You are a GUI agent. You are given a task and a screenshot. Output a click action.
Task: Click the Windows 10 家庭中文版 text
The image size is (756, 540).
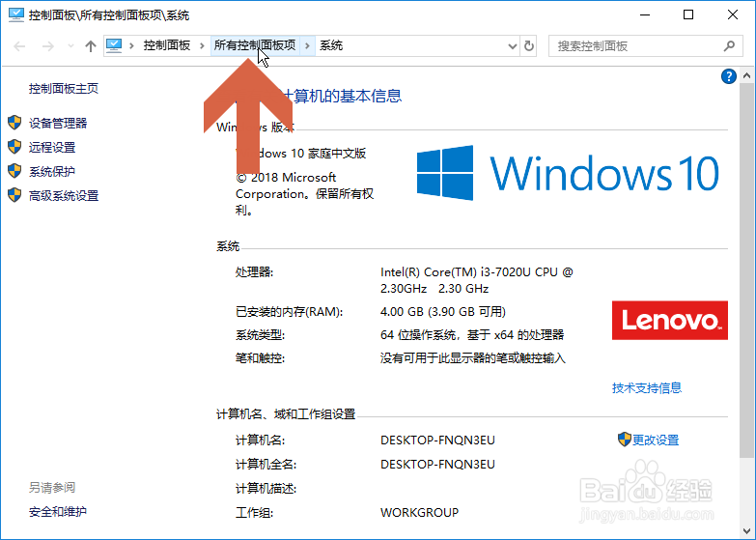301,154
